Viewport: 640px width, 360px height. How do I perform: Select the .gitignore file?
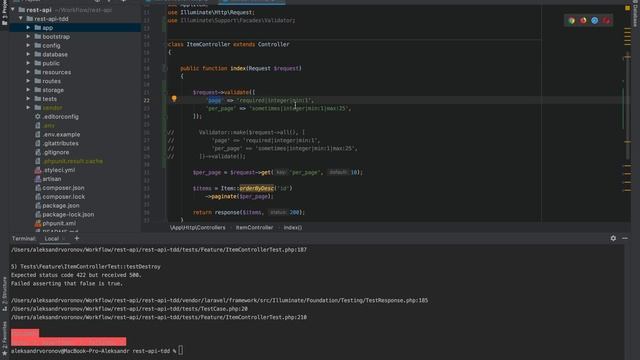[x=56, y=152]
